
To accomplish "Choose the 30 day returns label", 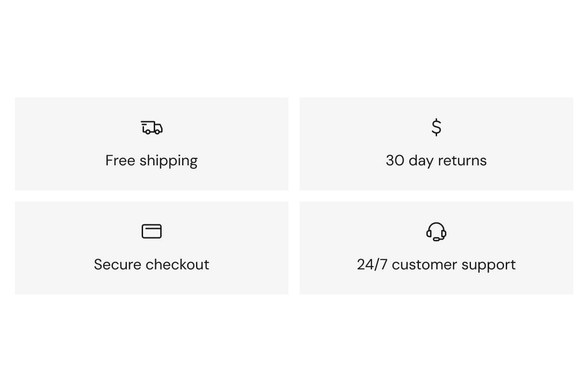I will [436, 161].
